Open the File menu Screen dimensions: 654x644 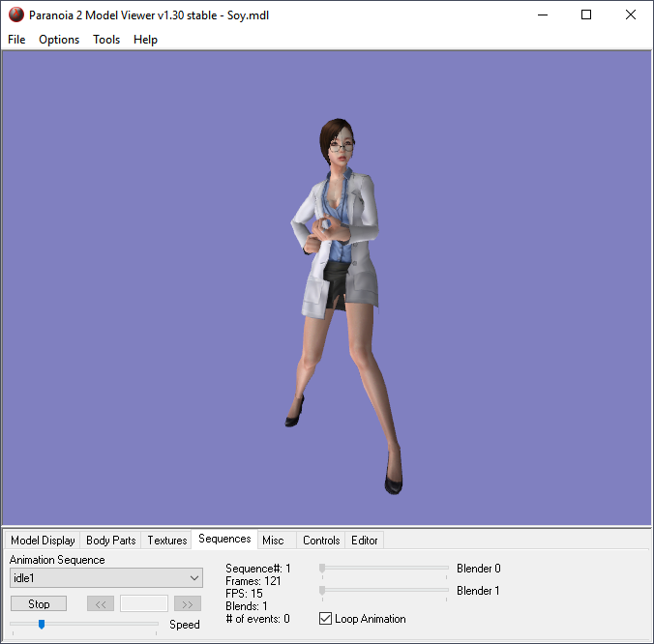point(16,40)
